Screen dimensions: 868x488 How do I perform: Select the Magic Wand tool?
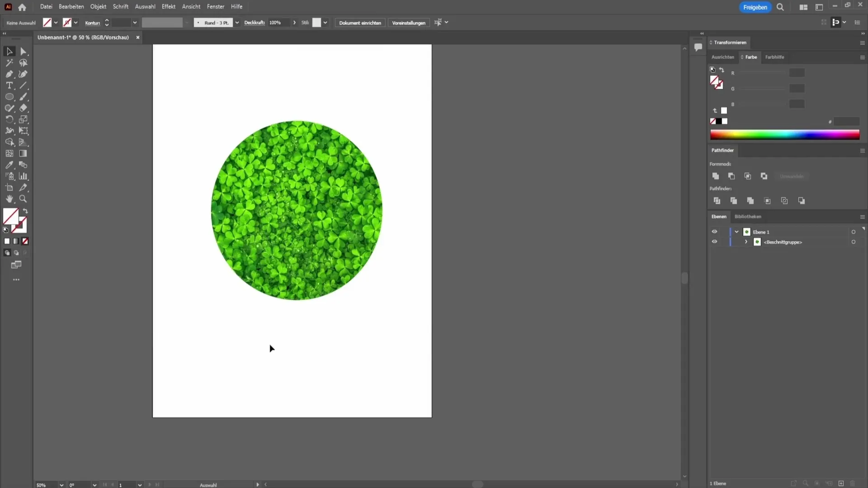coord(9,63)
